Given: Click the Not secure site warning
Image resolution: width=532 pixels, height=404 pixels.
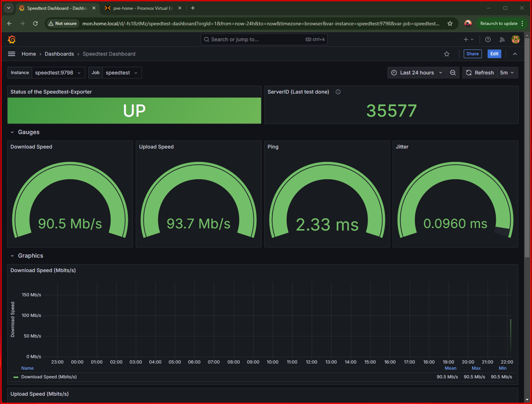Looking at the screenshot, I should point(62,23).
